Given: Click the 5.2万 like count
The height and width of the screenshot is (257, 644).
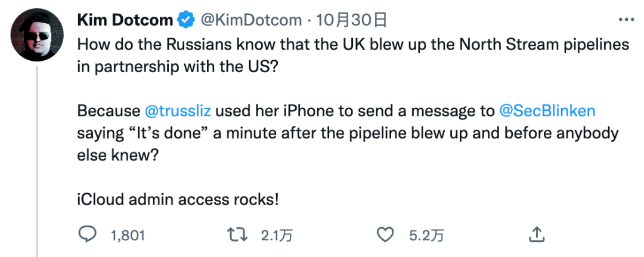Looking at the screenshot, I should point(426,236).
